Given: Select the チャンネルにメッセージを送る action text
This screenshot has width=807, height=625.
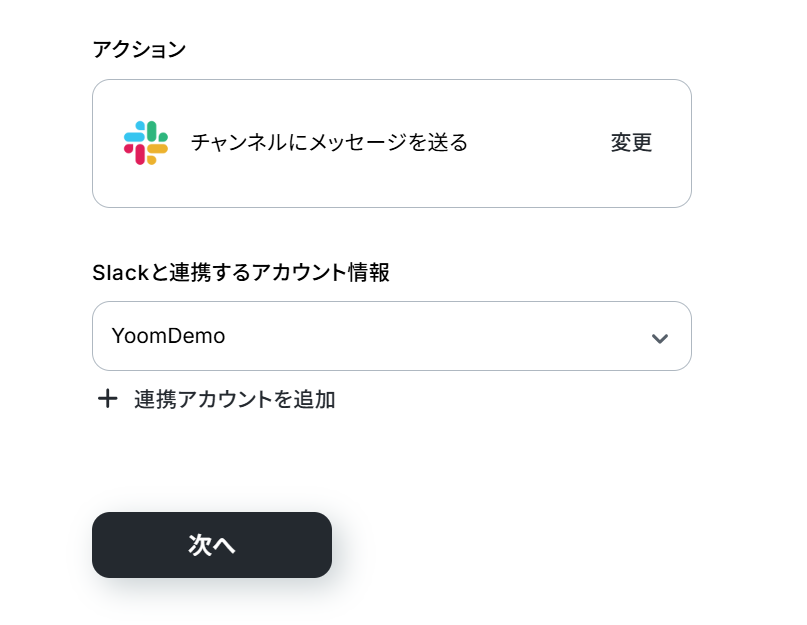Looking at the screenshot, I should tap(329, 143).
